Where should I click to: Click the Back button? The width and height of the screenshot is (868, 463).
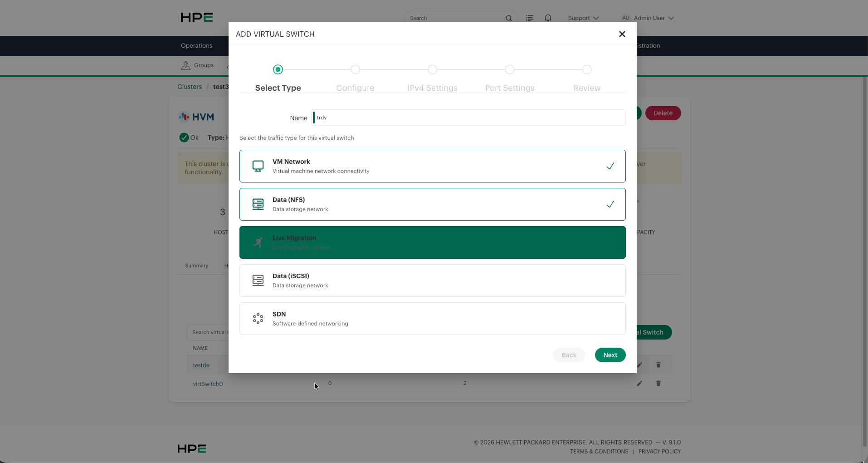569,355
